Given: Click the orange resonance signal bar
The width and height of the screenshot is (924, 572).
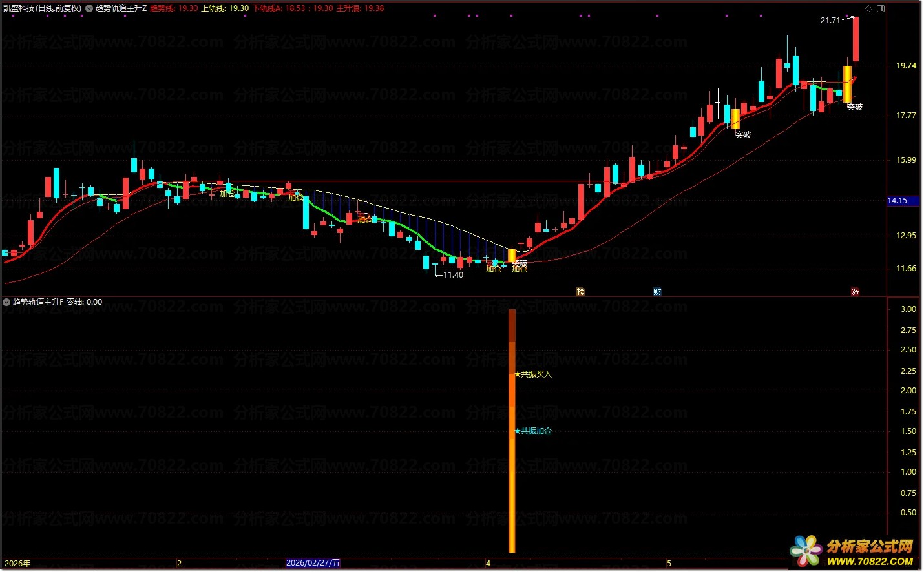Looking at the screenshot, I should 512,431.
